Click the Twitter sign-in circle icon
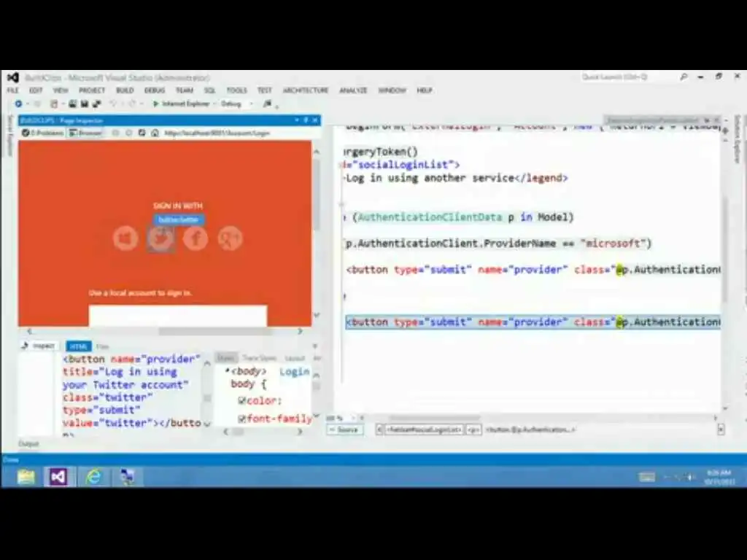 click(x=160, y=238)
